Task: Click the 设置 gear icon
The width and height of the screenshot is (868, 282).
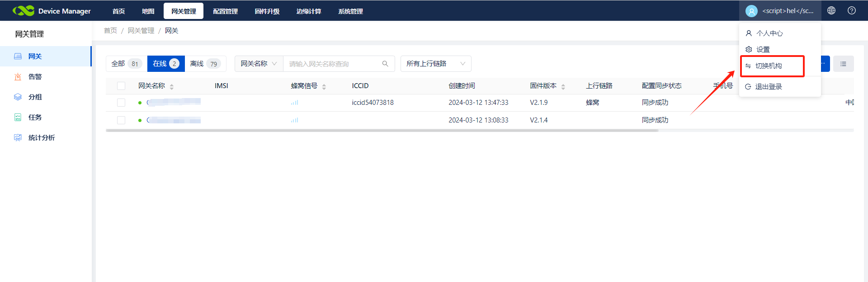Action: click(x=749, y=49)
